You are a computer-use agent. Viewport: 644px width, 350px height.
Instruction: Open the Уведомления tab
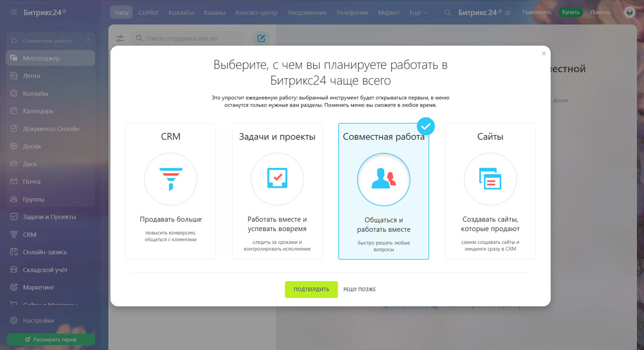point(307,13)
